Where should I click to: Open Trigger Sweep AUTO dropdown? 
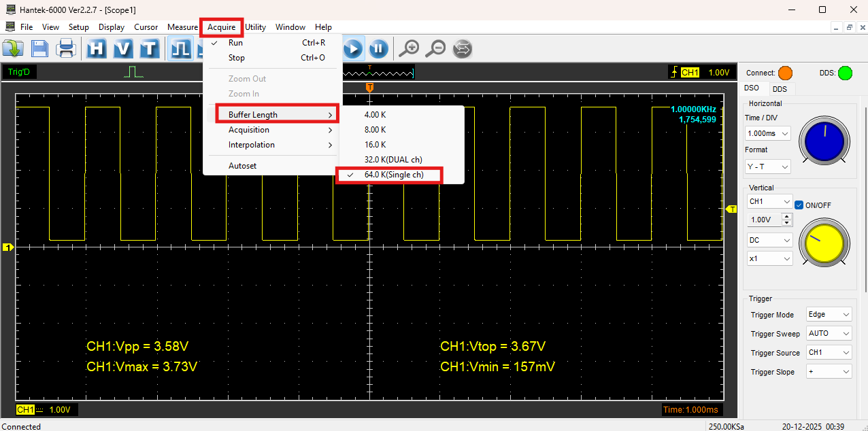(x=829, y=334)
